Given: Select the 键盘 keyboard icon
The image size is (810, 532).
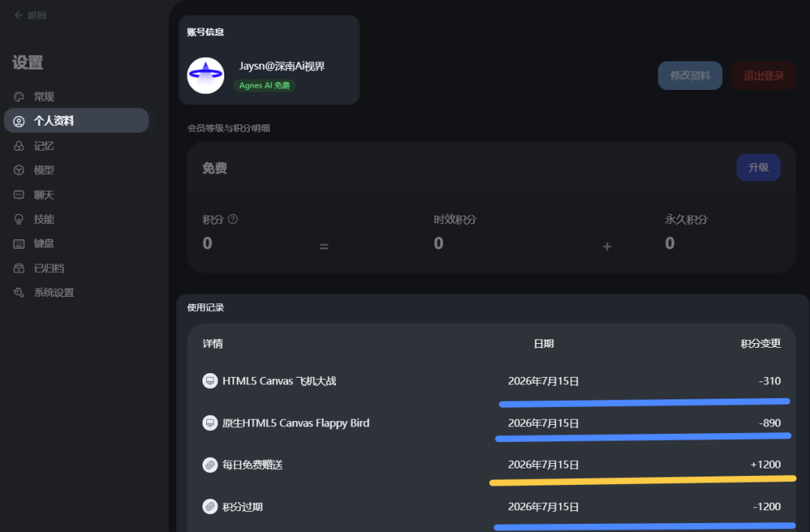Looking at the screenshot, I should [19, 244].
